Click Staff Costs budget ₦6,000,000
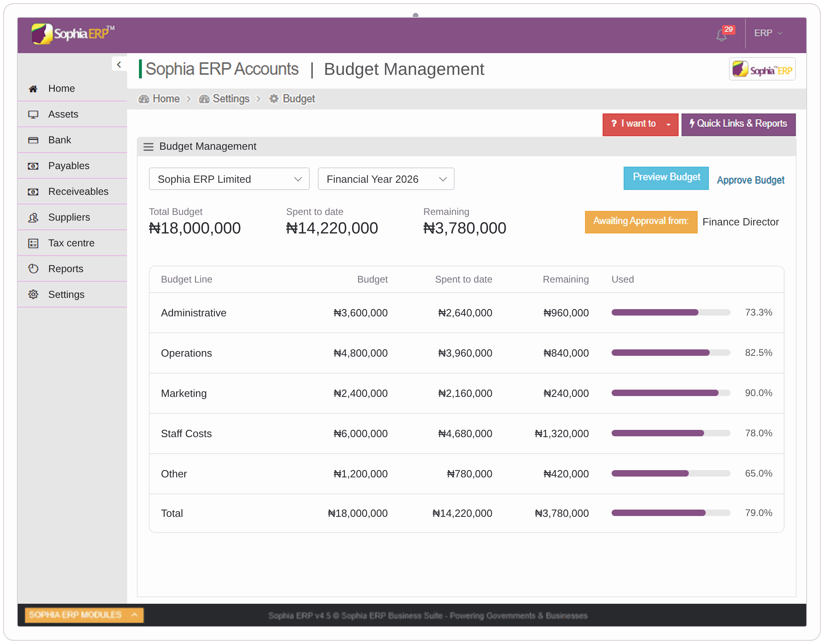The width and height of the screenshot is (824, 644). pos(360,433)
